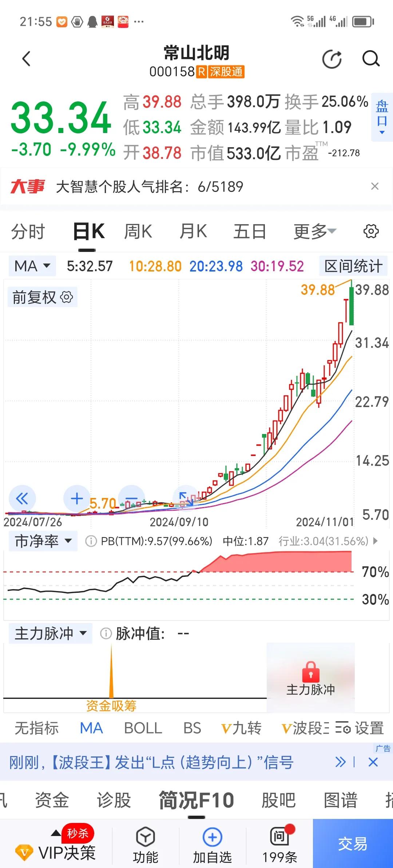Screen dimensions: 393x868
Task: Tap the MA 10:28.80 value
Action: click(x=155, y=266)
